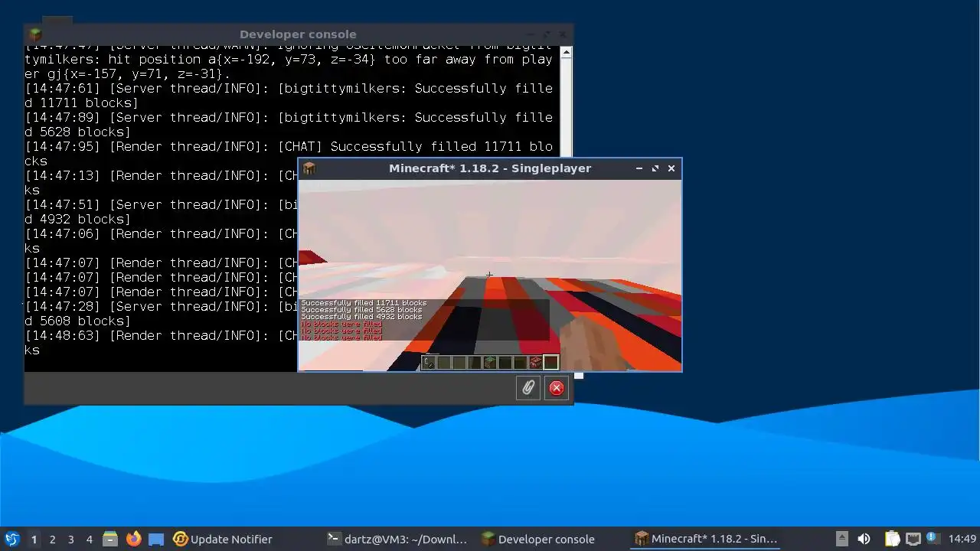This screenshot has height=551, width=980.
Task: Click the clipboard icon in system tray
Action: [893, 539]
